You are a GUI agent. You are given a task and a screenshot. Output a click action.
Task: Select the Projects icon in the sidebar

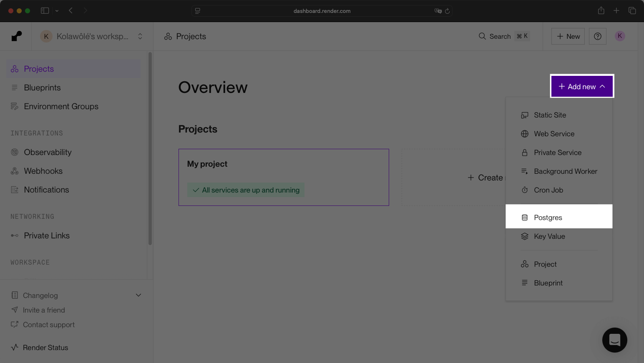pos(14,68)
